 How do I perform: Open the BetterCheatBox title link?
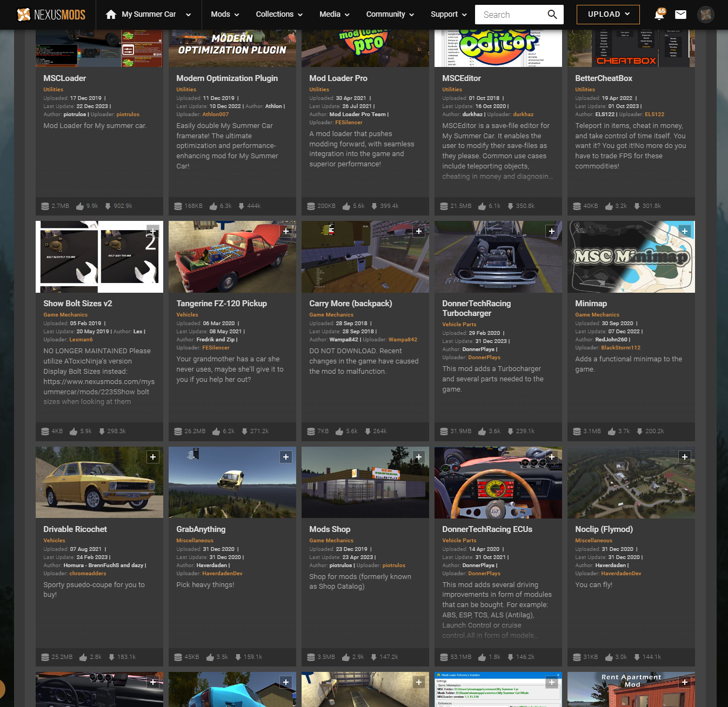604,78
